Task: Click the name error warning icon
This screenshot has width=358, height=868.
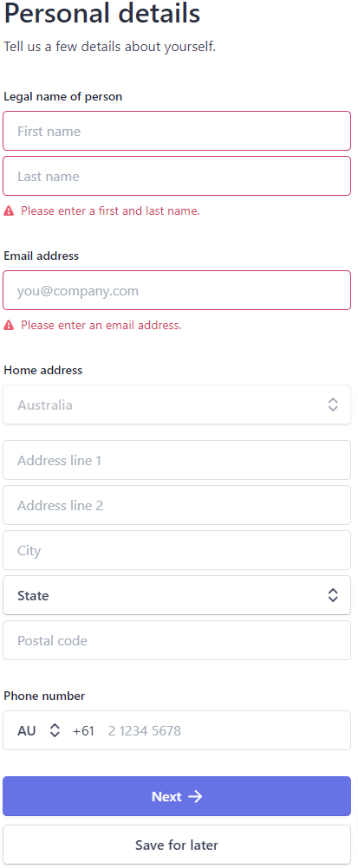Action: [x=9, y=211]
